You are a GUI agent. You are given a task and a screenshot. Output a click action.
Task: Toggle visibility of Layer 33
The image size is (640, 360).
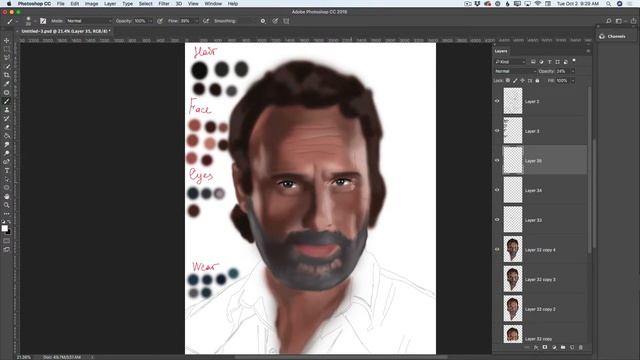[497, 220]
